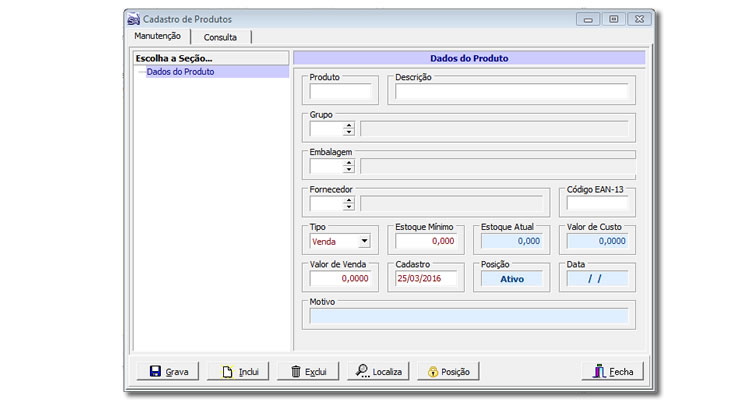Image resolution: width=750 pixels, height=400 pixels.
Task: Click the Valor de Venda field
Action: tap(340, 278)
